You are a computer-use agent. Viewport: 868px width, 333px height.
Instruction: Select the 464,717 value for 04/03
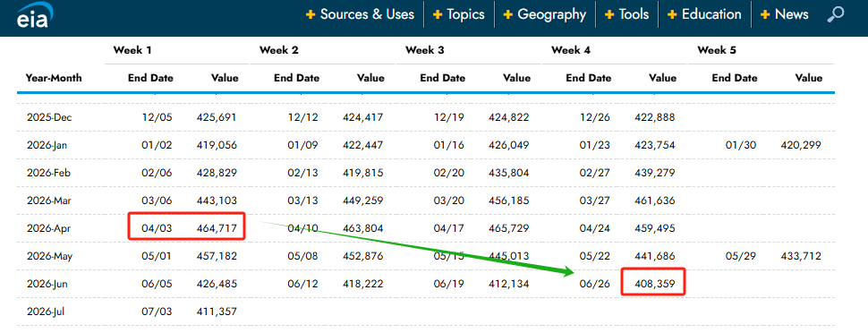(x=217, y=227)
